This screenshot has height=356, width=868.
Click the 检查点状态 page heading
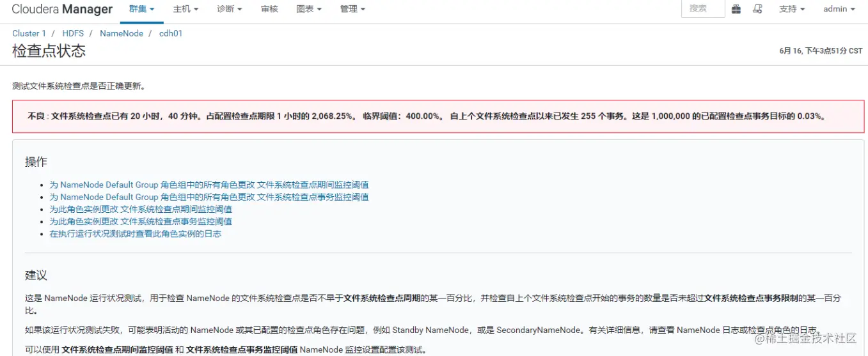tap(49, 51)
